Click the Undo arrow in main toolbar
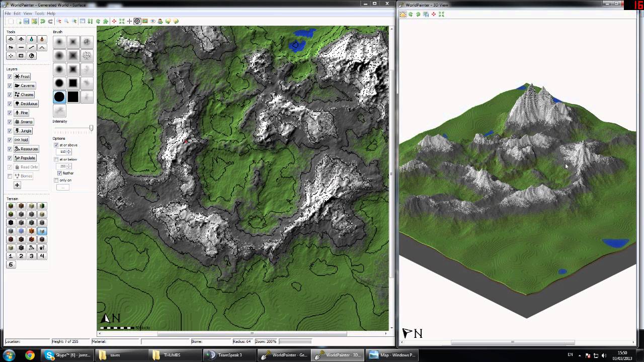 coord(42,21)
